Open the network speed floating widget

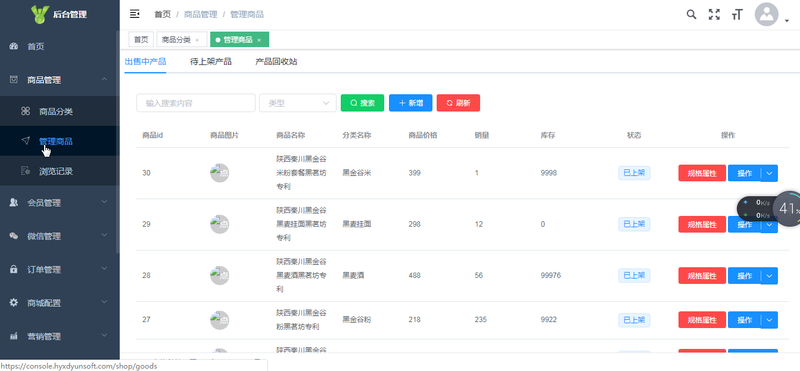pos(768,208)
